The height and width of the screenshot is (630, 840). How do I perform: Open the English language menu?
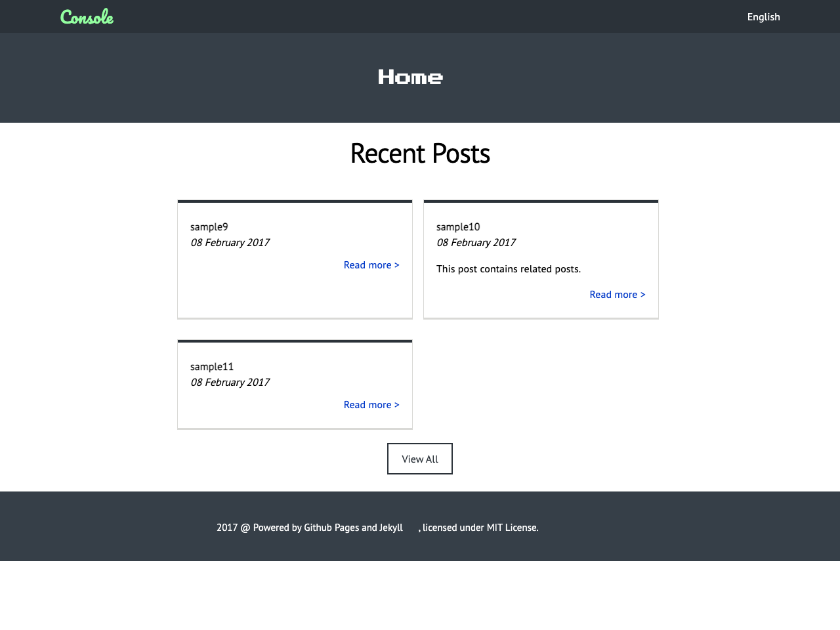point(763,17)
